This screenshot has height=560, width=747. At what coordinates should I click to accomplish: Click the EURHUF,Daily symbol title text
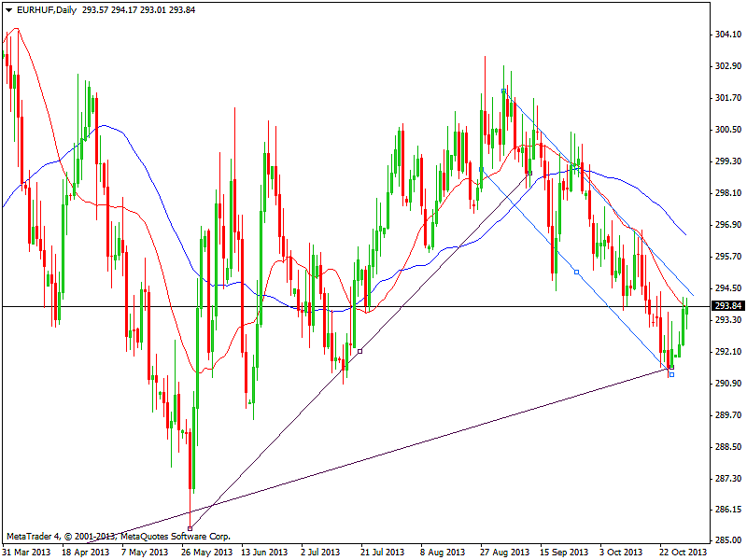[x=48, y=10]
